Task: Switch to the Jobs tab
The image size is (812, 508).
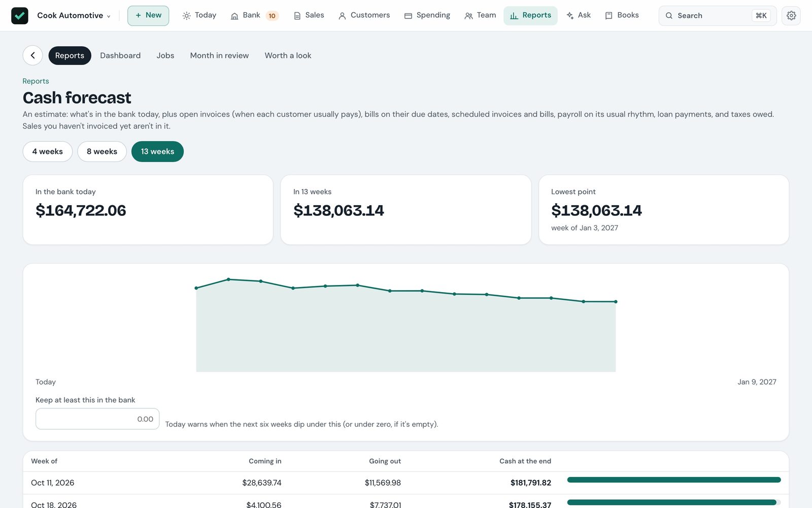Action: [165, 55]
